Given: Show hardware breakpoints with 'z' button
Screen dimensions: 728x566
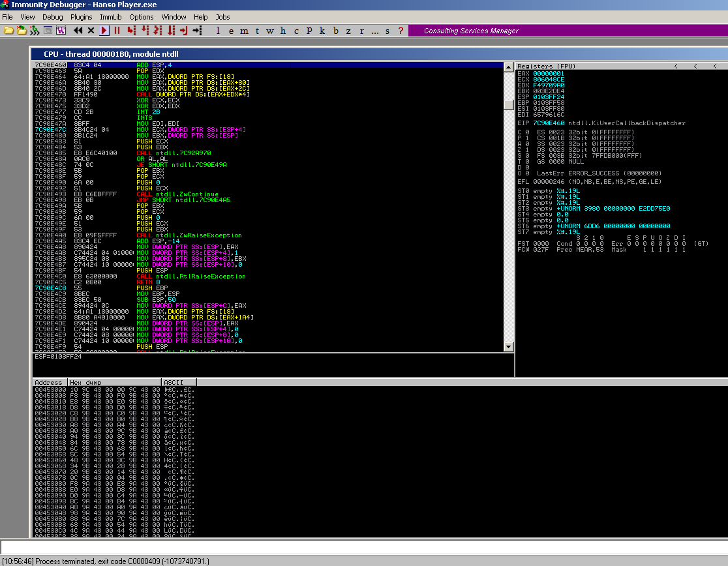Looking at the screenshot, I should point(349,31).
